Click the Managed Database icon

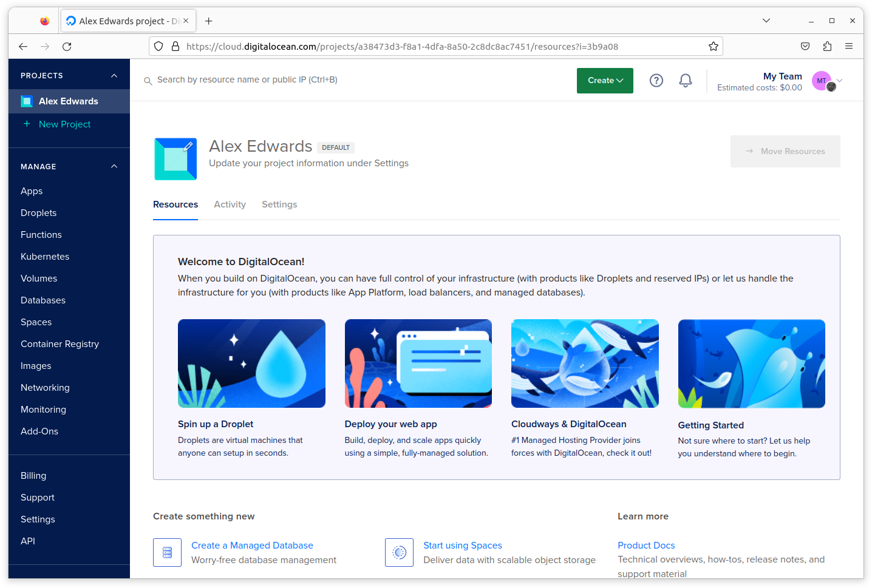click(167, 552)
